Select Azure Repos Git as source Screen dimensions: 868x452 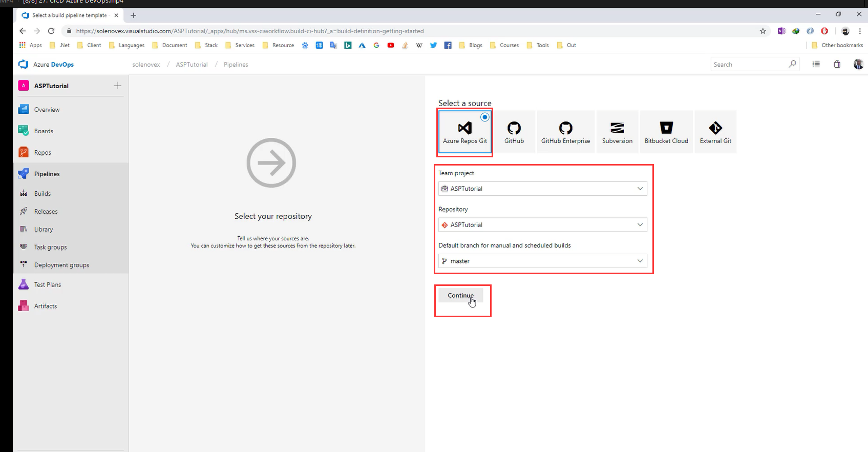tap(465, 132)
